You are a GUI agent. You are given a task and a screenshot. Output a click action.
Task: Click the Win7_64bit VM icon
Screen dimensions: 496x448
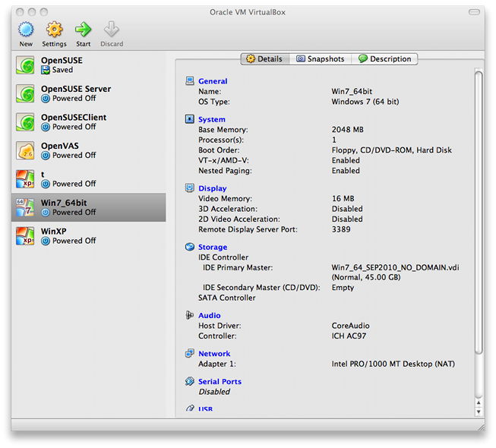pos(25,207)
